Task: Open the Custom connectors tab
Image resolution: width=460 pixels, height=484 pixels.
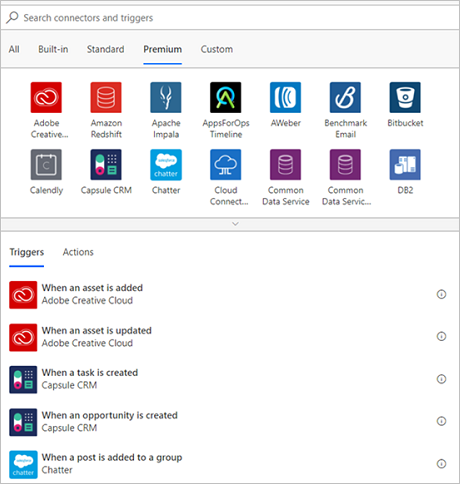Action: [217, 49]
